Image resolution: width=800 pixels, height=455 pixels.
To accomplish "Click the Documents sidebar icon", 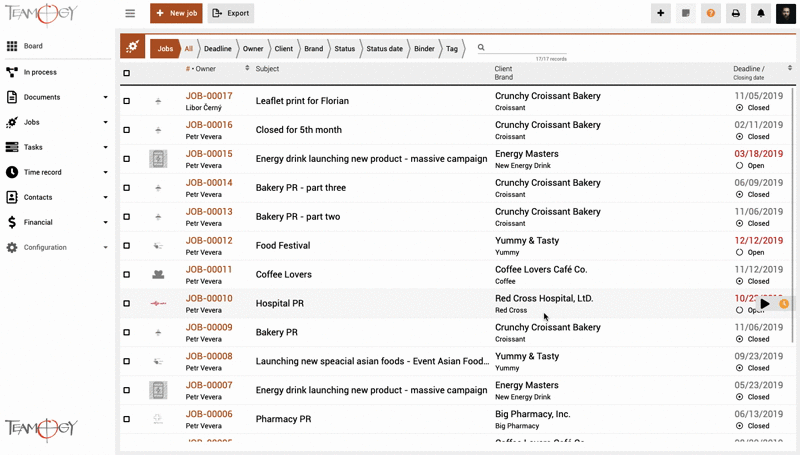I will pos(12,97).
